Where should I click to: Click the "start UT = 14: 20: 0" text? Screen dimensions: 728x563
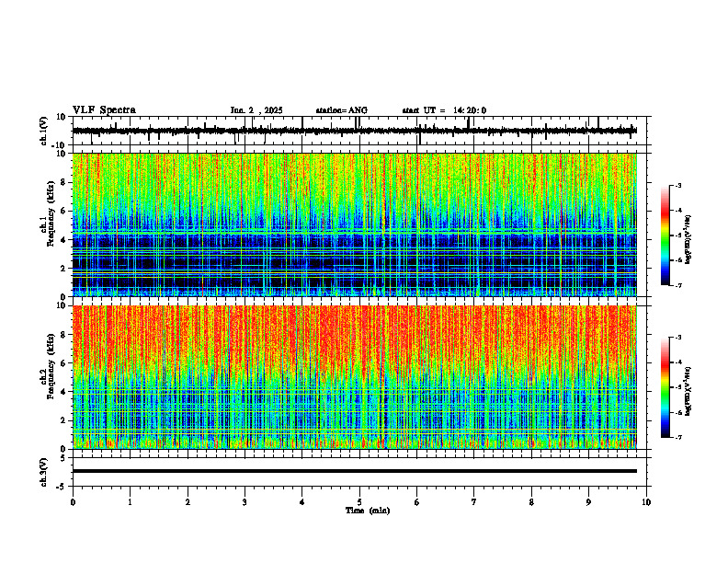[x=444, y=110]
